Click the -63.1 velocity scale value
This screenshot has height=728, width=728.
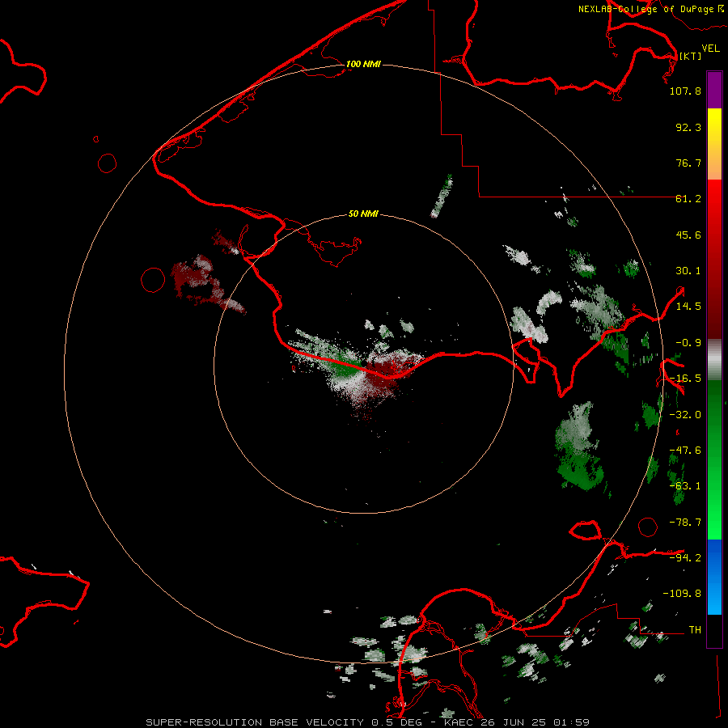pos(685,486)
